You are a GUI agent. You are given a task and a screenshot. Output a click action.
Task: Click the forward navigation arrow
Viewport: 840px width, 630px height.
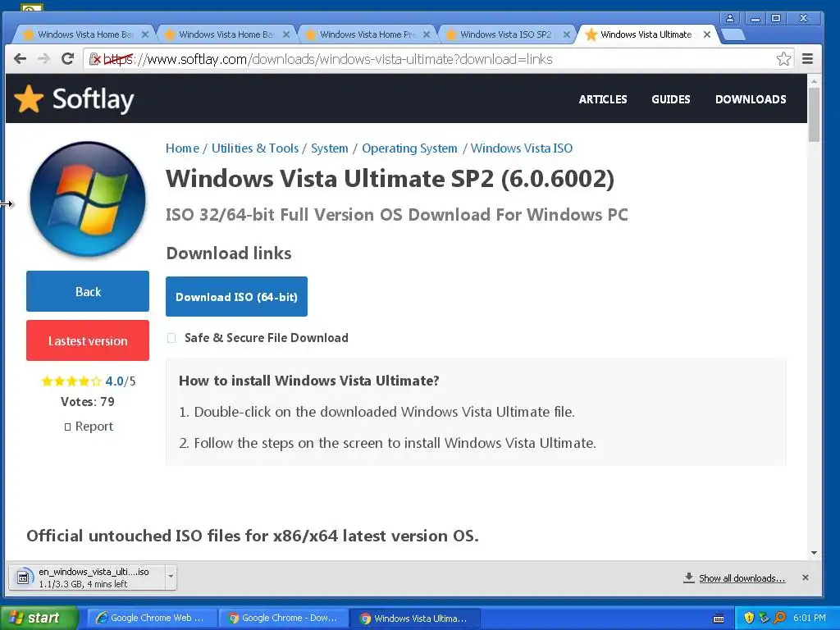tap(44, 59)
